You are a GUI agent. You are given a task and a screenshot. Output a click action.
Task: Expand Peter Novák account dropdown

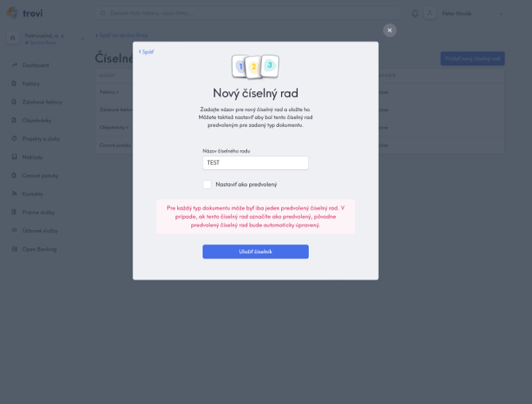coord(501,14)
